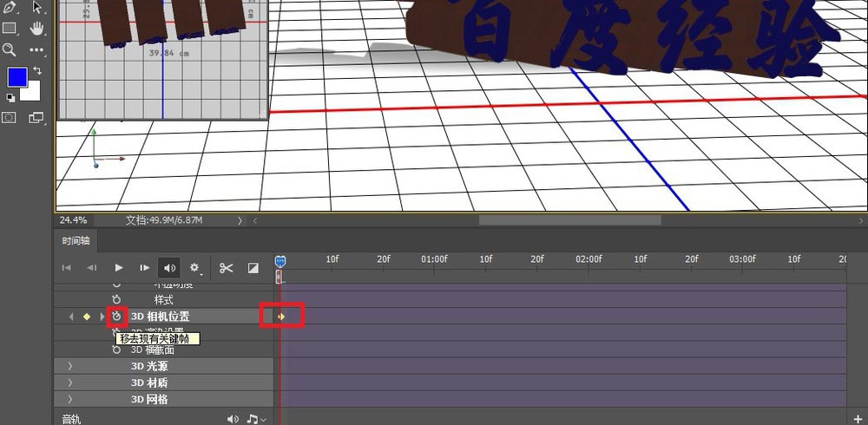Viewport: 868px width, 425px height.
Task: Click the secondary 3D view thumbnail
Action: (x=163, y=59)
